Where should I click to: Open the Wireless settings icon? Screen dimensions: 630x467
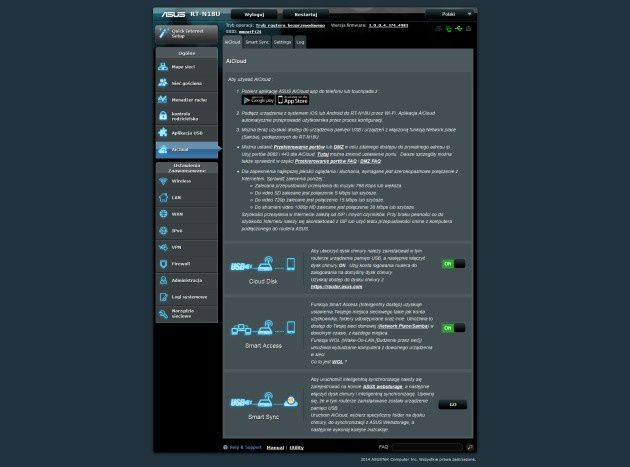point(163,181)
